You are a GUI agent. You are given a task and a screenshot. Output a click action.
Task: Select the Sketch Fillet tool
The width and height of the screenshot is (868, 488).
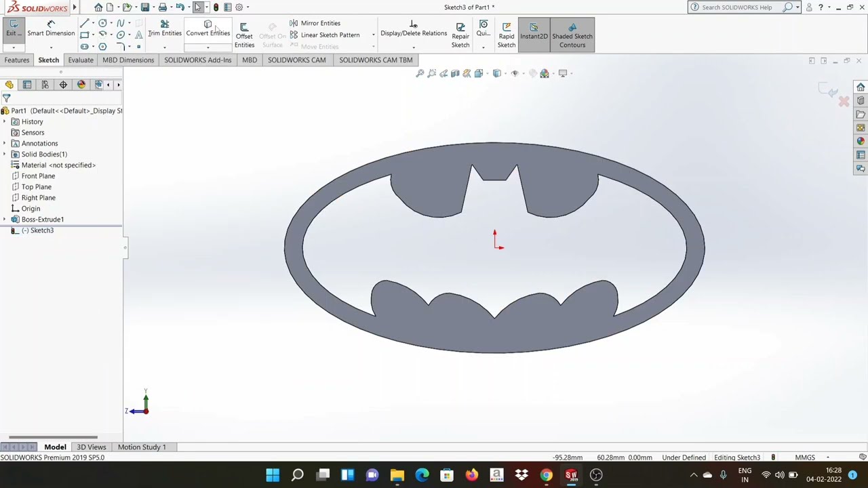tap(121, 47)
